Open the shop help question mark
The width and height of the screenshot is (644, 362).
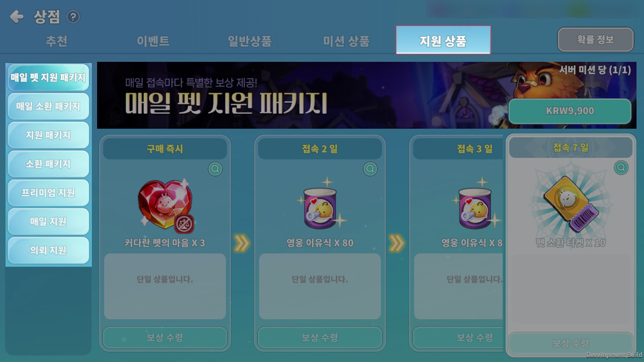coord(73,17)
